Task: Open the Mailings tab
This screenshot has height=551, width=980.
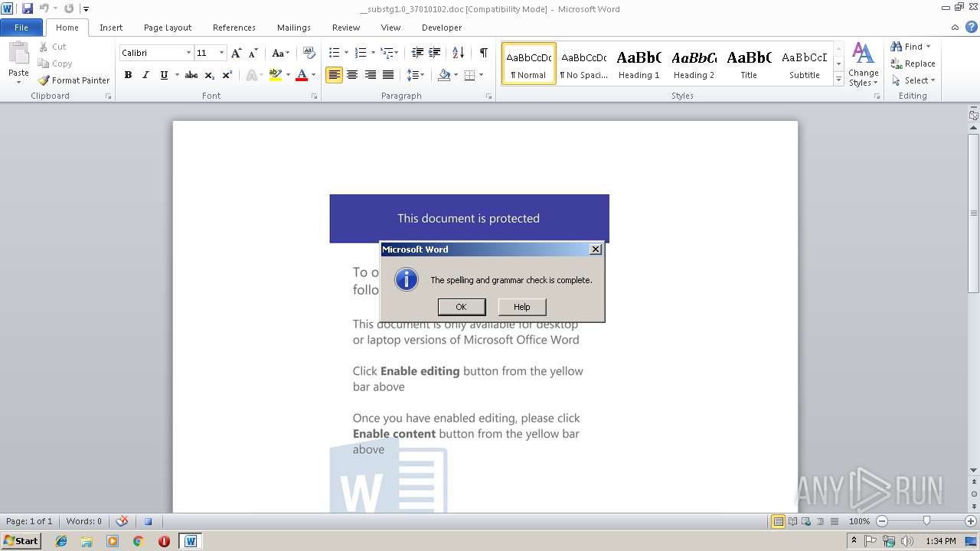Action: click(294, 28)
